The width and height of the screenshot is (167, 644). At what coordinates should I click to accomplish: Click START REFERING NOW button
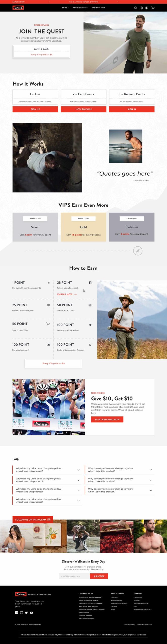[x=107, y=419]
